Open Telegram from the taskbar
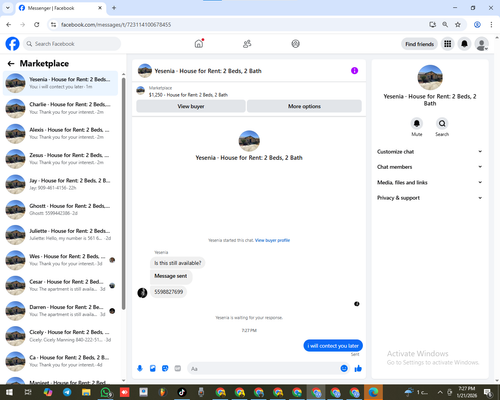Image resolution: width=500 pixels, height=400 pixels. [67, 392]
